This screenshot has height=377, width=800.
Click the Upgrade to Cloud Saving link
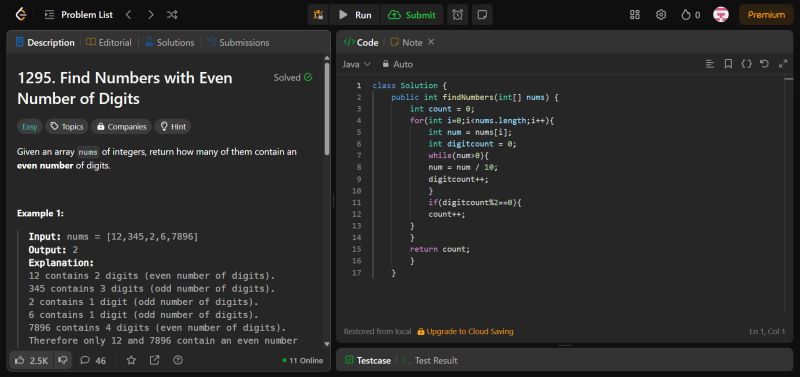[465, 332]
